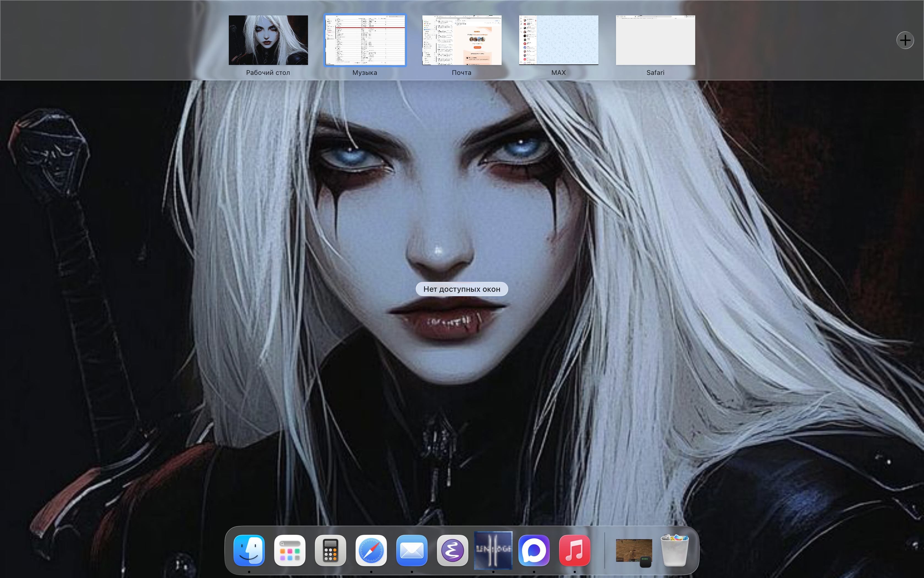Add a new desktop space with the plus button
Viewport: 924px width, 578px height.
tap(905, 40)
